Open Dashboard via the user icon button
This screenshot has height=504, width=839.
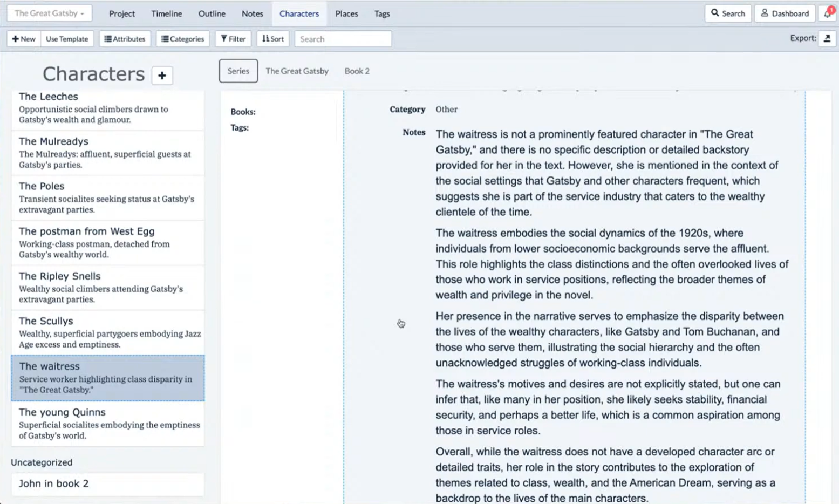tap(785, 13)
